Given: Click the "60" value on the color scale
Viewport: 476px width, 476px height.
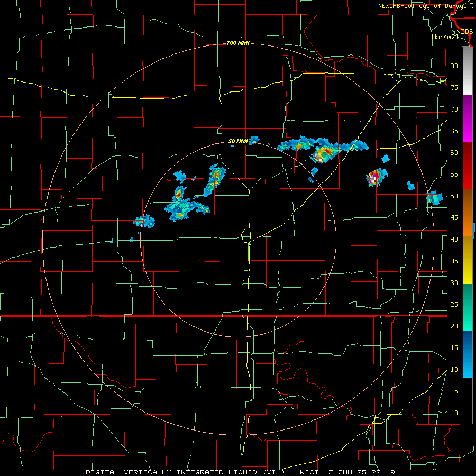Looking at the screenshot, I should pyautogui.click(x=454, y=153).
